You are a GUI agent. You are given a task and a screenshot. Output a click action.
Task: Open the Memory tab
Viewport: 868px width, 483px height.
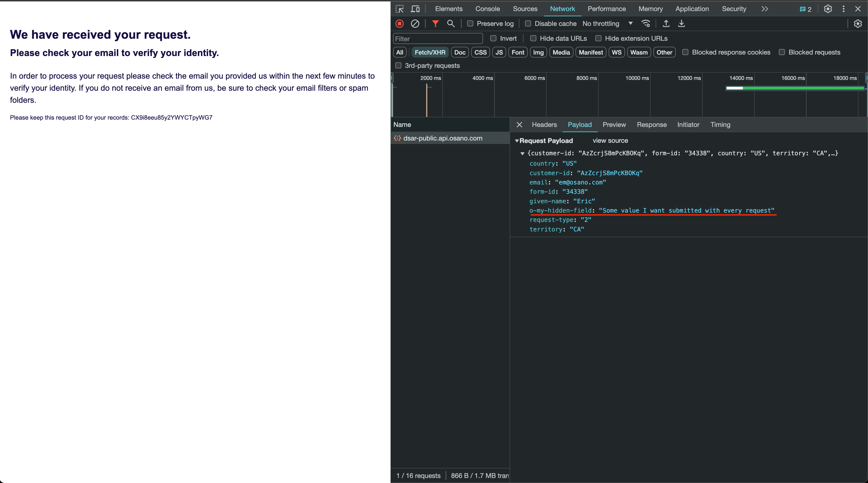pyautogui.click(x=650, y=9)
